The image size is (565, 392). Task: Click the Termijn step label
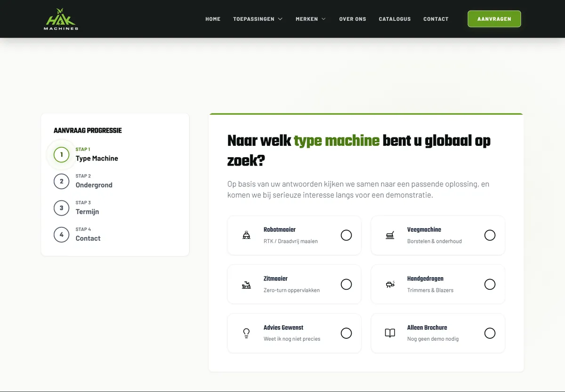88,212
